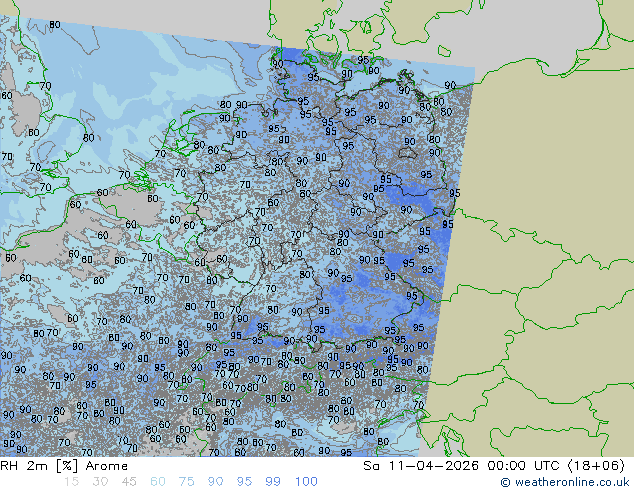Image resolution: width=634 pixels, height=490 pixels.
Task: Select legend value 60 in bottom color scale
Action: click(158, 482)
